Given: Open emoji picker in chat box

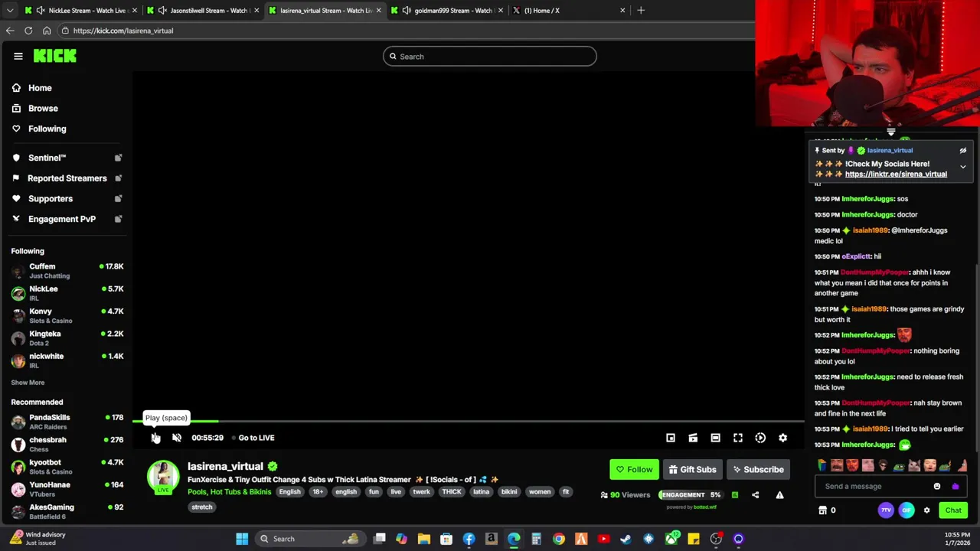Looking at the screenshot, I should coord(937,486).
